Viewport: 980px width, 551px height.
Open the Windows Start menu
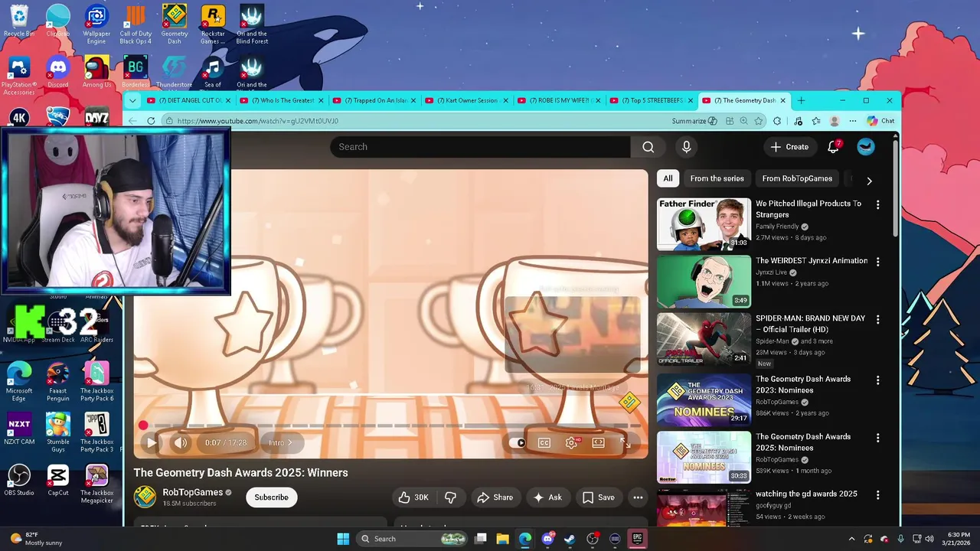343,539
